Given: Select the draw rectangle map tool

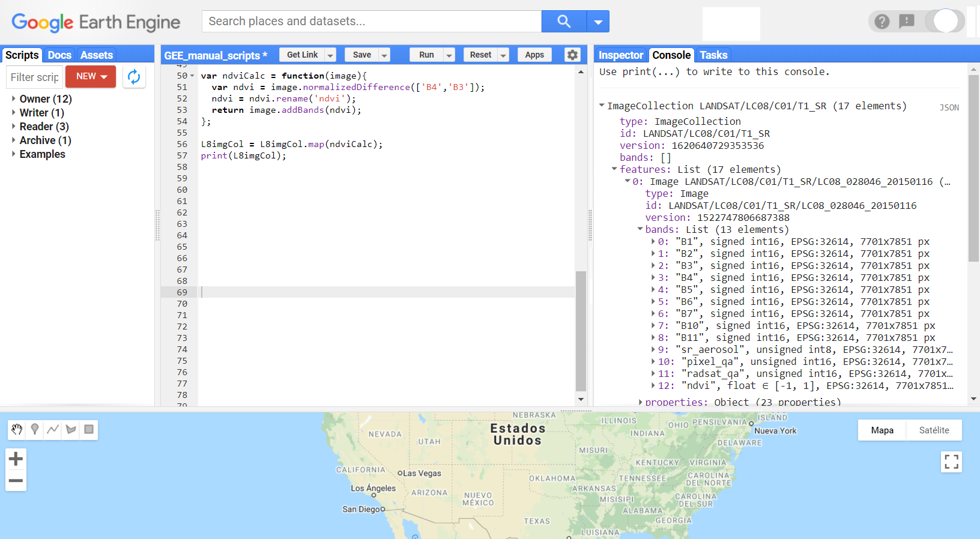Looking at the screenshot, I should pos(89,429).
